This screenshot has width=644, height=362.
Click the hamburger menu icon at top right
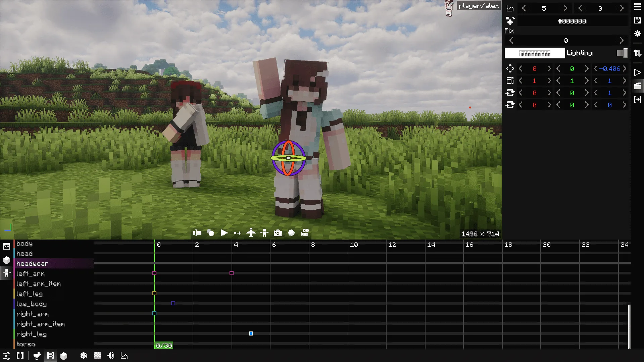[x=638, y=7]
